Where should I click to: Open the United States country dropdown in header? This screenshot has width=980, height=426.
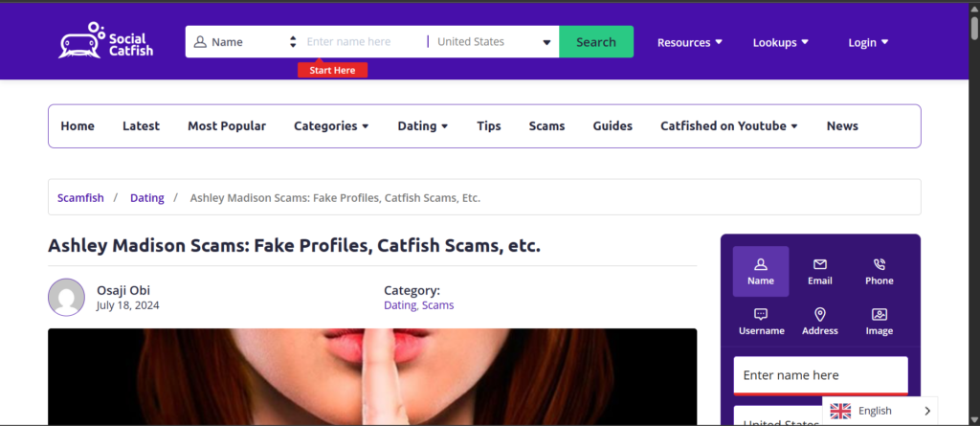click(493, 42)
